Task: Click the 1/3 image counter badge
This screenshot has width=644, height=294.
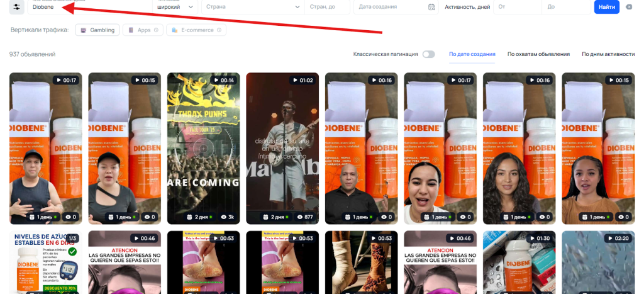Action: [x=72, y=238]
